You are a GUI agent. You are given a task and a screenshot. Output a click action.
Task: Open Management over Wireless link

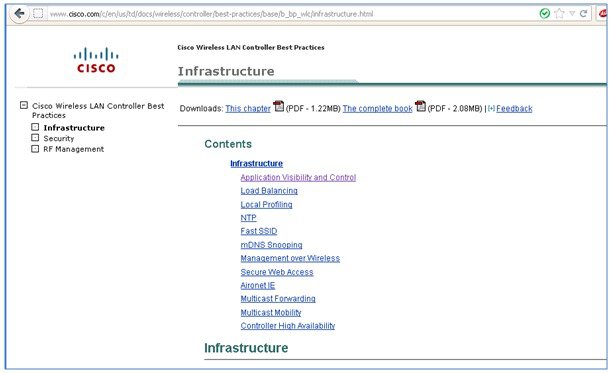(x=290, y=258)
